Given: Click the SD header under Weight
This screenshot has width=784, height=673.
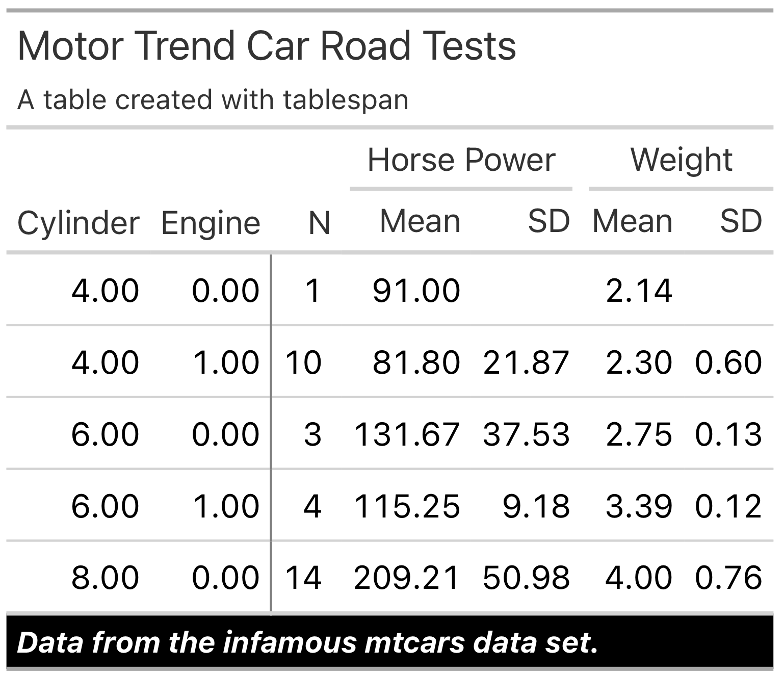Looking at the screenshot, I should (740, 221).
